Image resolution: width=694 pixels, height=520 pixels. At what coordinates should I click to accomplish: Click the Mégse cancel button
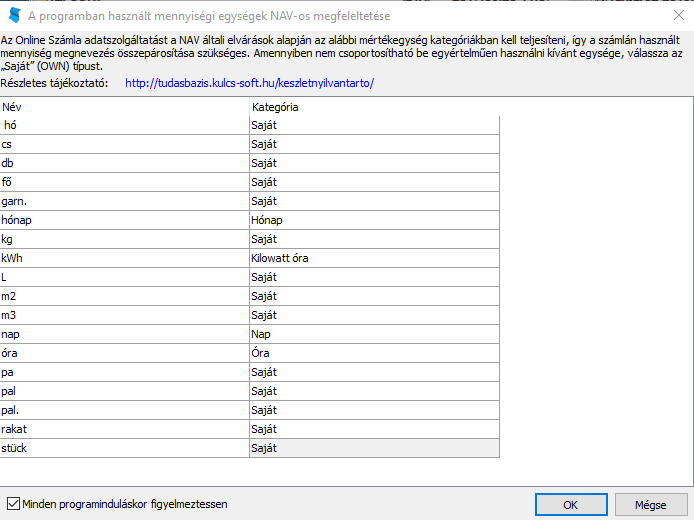pyautogui.click(x=651, y=504)
